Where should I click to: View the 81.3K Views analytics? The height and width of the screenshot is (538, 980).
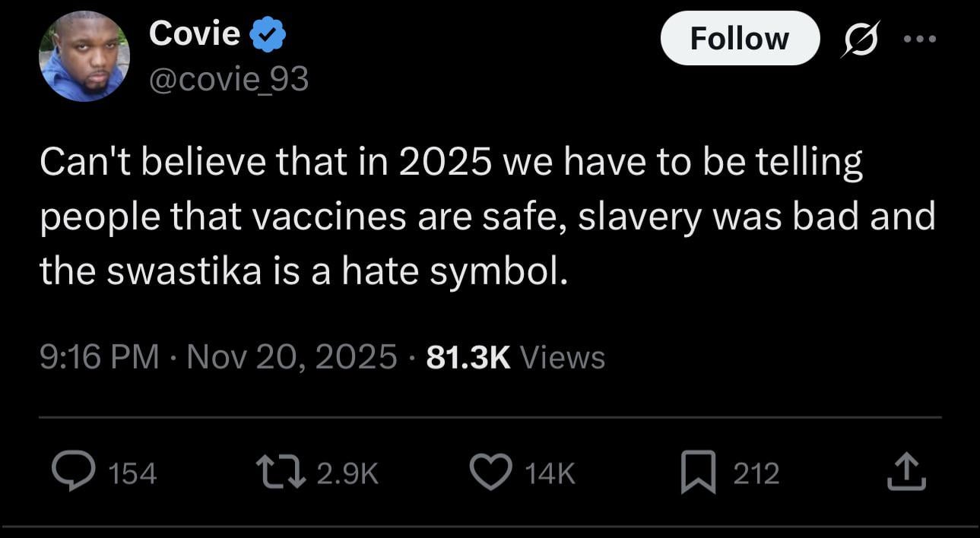[515, 356]
